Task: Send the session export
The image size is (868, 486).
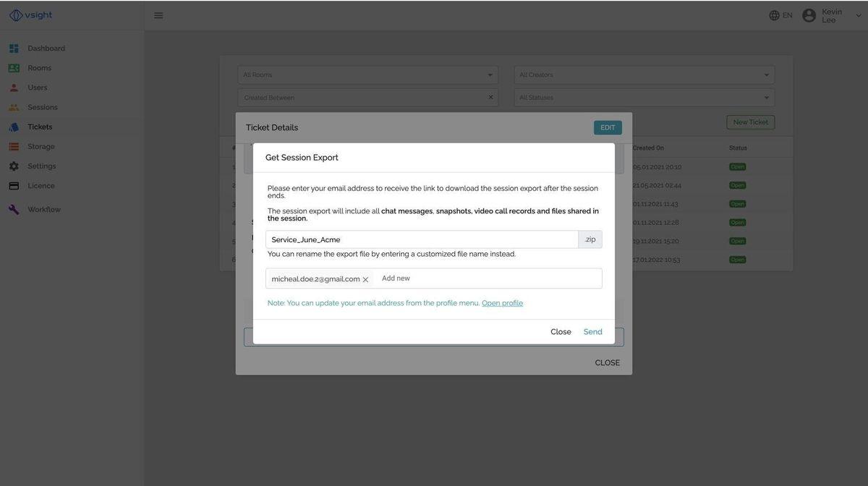Action: (x=593, y=332)
